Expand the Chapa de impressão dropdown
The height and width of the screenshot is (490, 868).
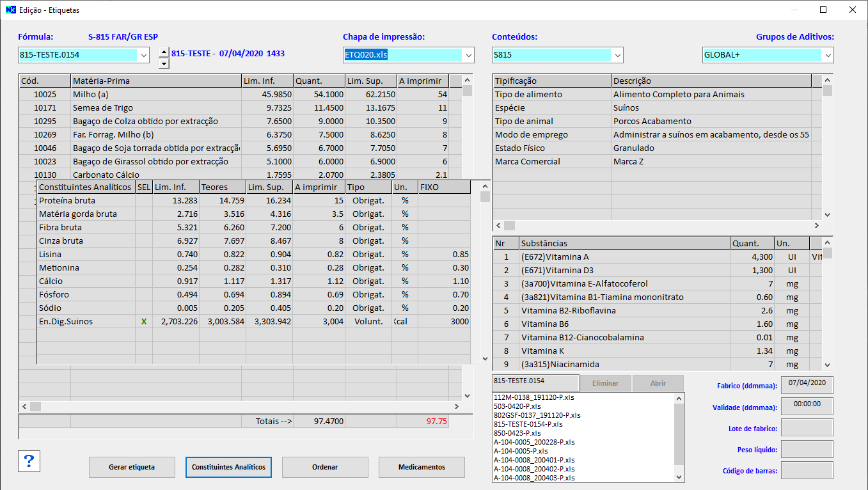coord(468,55)
